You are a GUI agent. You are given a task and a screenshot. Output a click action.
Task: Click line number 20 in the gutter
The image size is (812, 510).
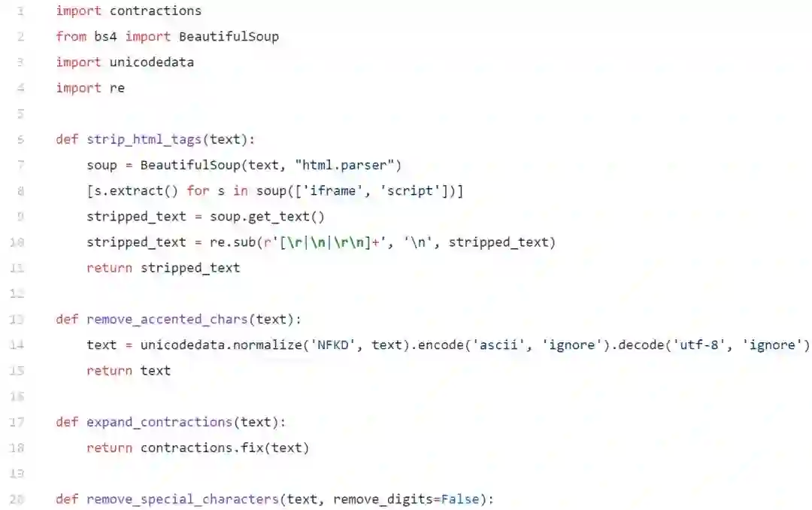17,499
